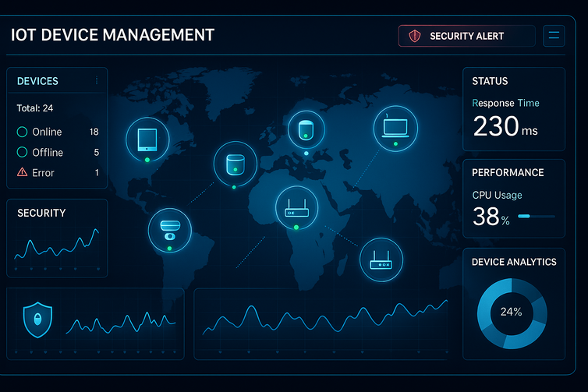
Task: Click the security camera icon over South America
Action: [169, 230]
